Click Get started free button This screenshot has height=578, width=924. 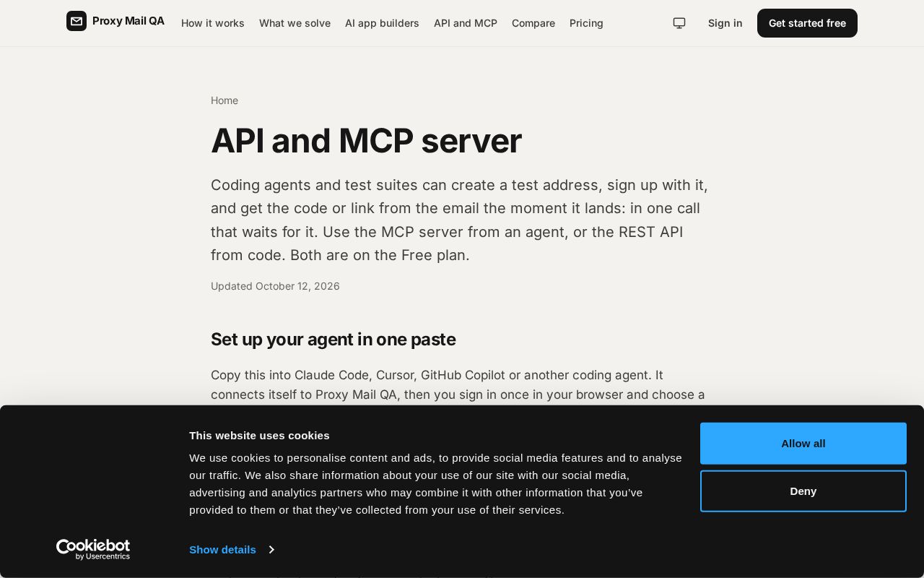807,23
